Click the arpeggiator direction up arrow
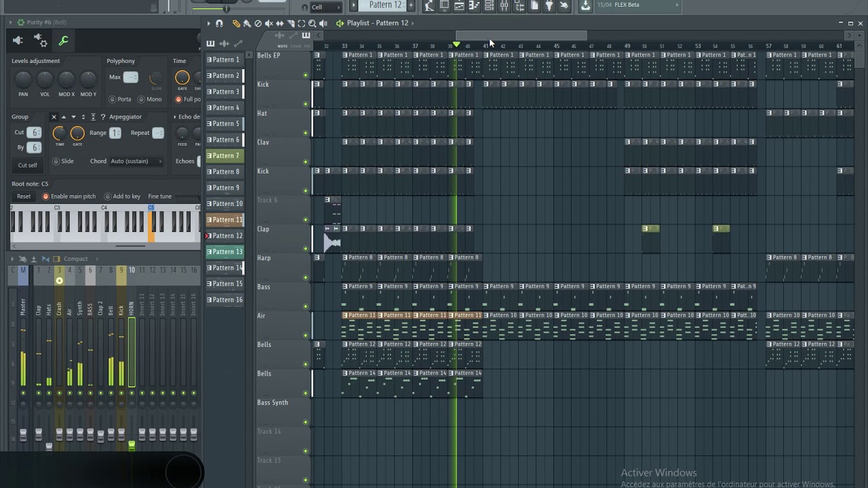868x488 pixels. (64, 117)
